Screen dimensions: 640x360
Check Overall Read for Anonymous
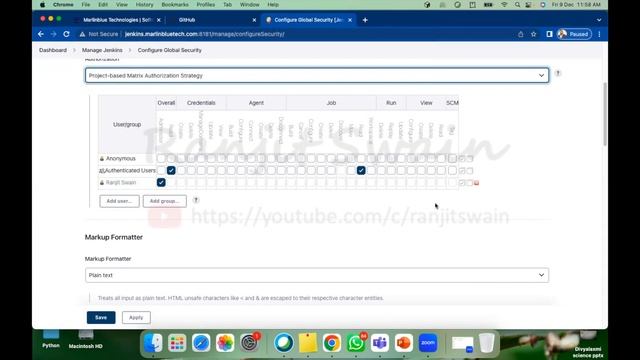171,158
